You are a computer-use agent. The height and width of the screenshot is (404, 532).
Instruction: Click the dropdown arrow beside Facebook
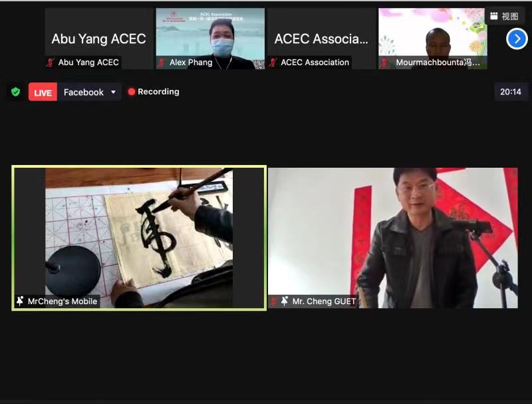(113, 92)
